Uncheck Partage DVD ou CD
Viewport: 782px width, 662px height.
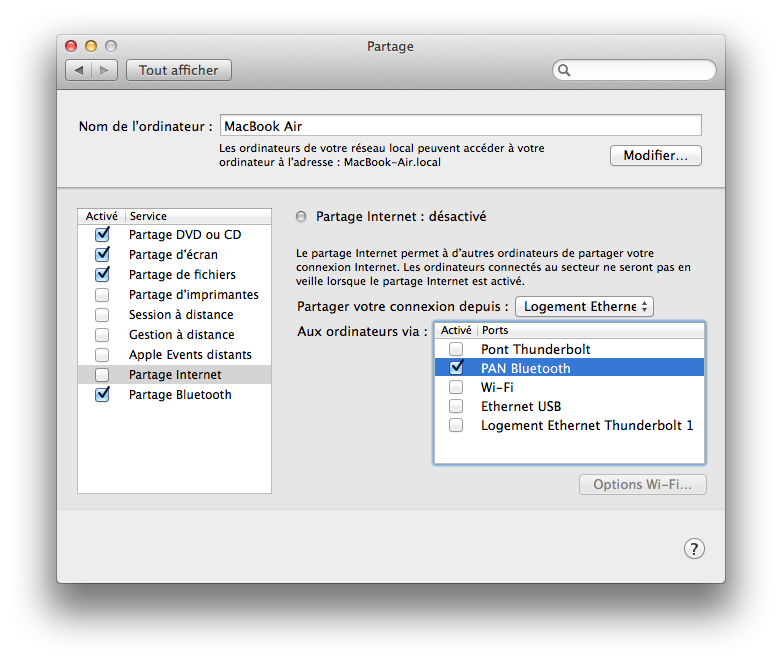tap(102, 234)
